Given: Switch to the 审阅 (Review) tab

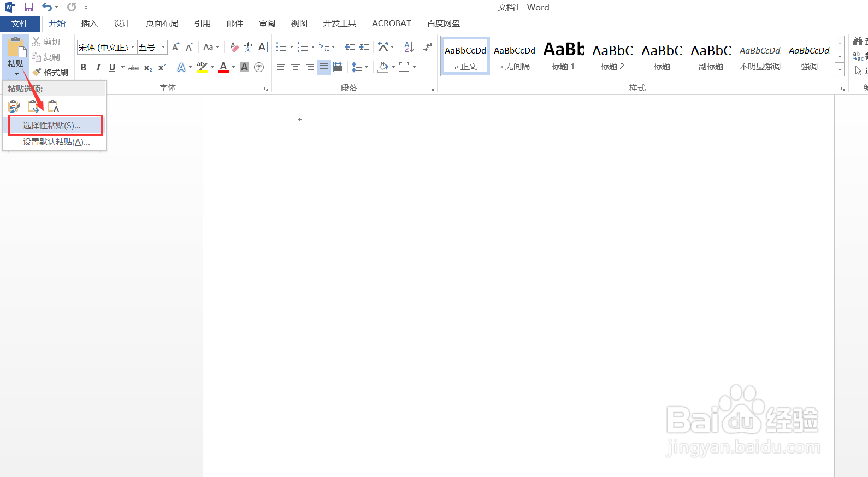Looking at the screenshot, I should tap(267, 23).
